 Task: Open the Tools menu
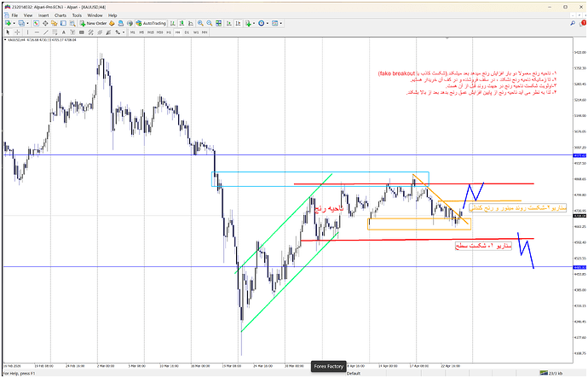coord(77,15)
